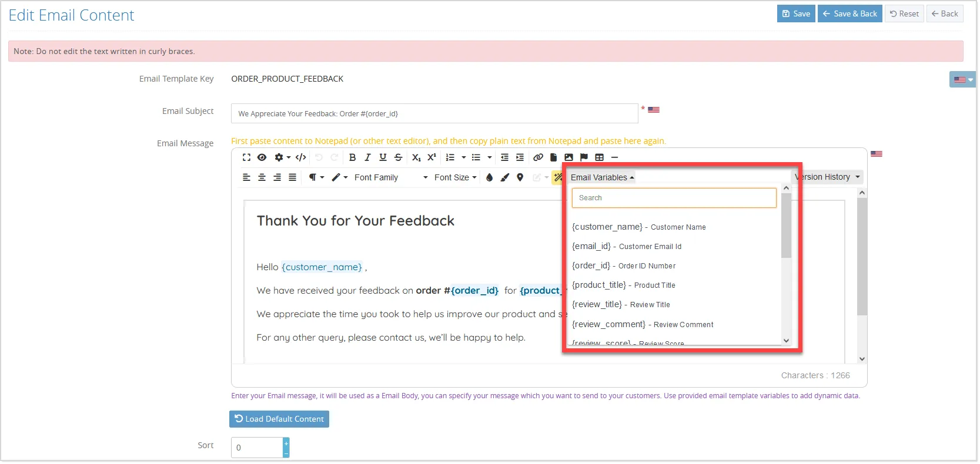Screen dimensions: 980x464
Task: Center align text
Action: click(x=262, y=177)
